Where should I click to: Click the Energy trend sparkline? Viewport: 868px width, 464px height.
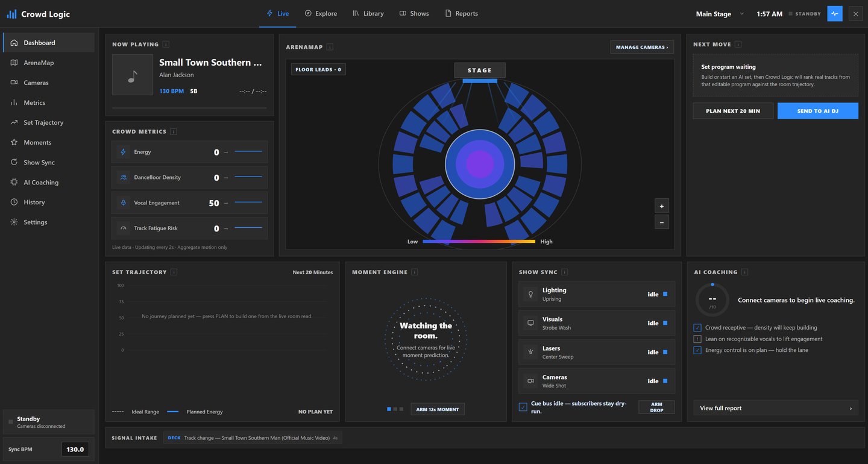pos(248,152)
